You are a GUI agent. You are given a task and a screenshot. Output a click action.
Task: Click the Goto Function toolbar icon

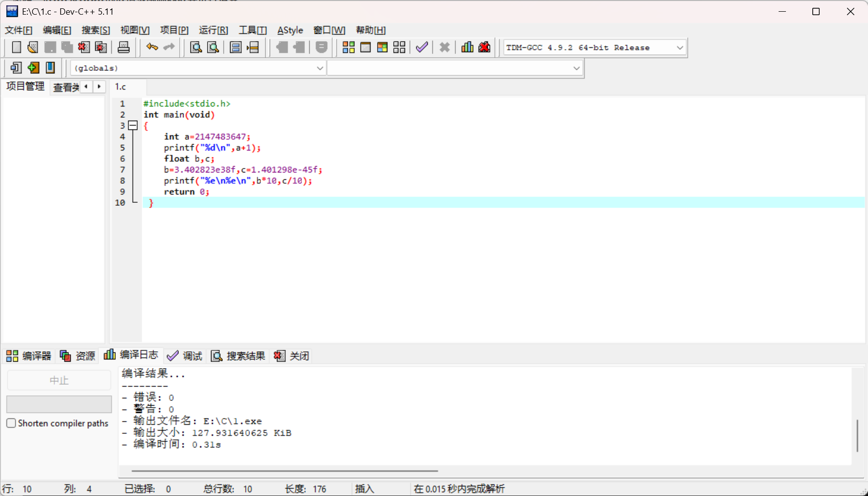point(235,47)
